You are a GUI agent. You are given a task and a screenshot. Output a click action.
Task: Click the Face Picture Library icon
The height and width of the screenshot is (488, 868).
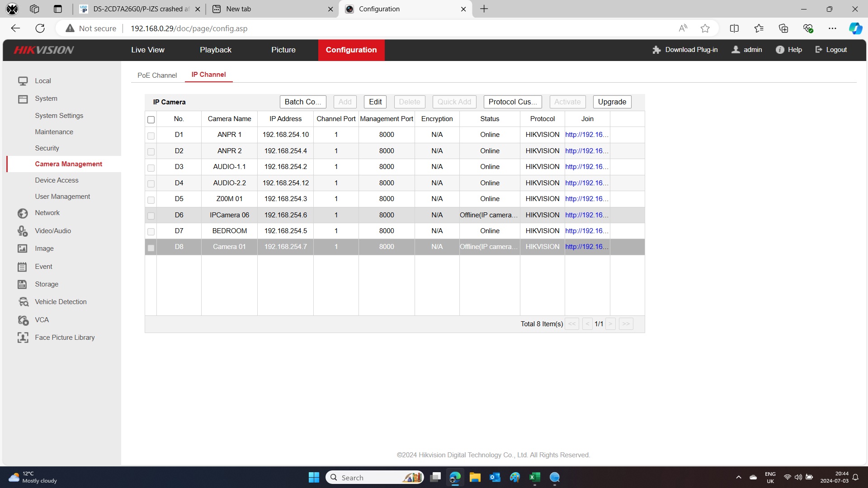[23, 338]
